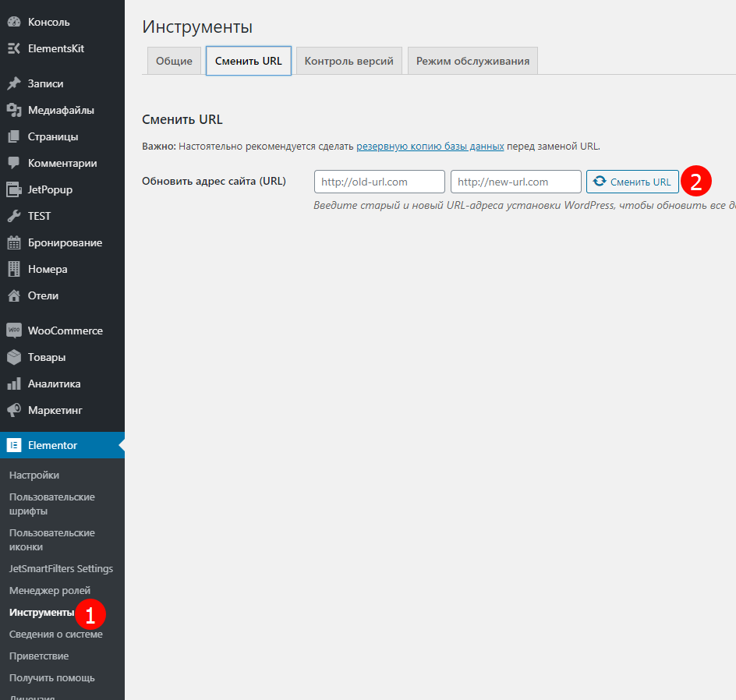The image size is (736, 700).
Task: Focus the new-url.com input field
Action: [x=516, y=182]
